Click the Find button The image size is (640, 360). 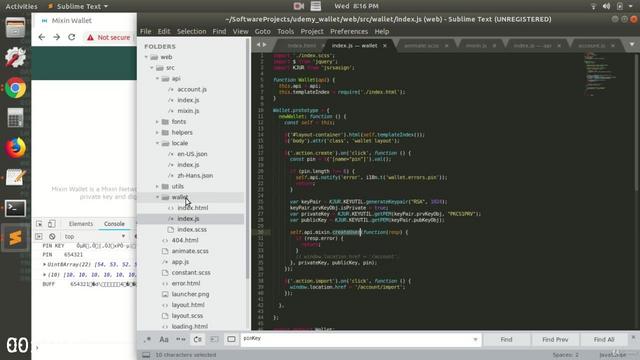[506, 339]
